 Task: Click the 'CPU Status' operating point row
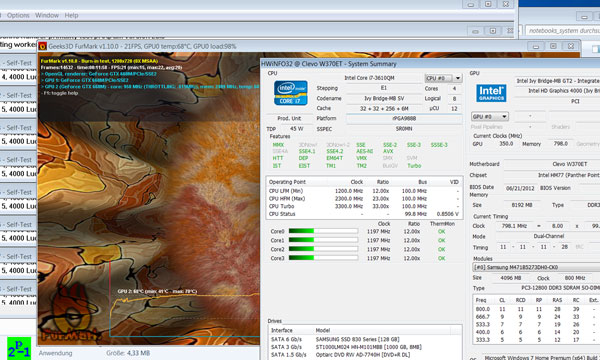(364, 214)
